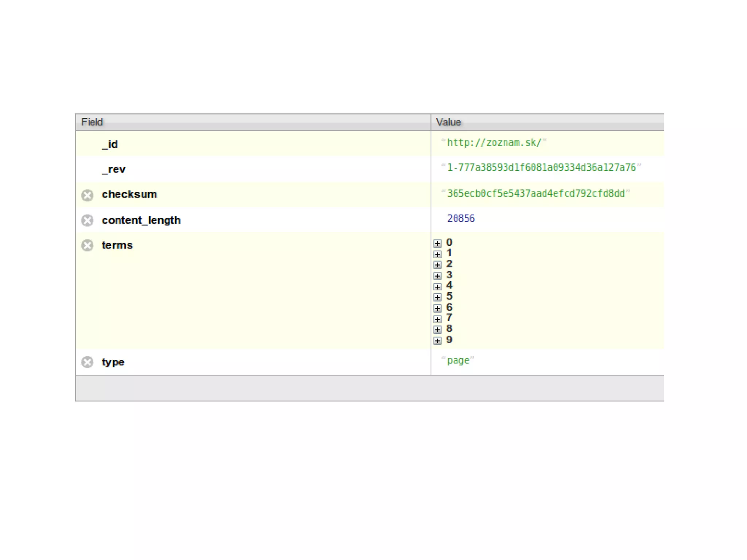747x560 pixels.
Task: Remove the content_length field via X icon
Action: (x=87, y=220)
